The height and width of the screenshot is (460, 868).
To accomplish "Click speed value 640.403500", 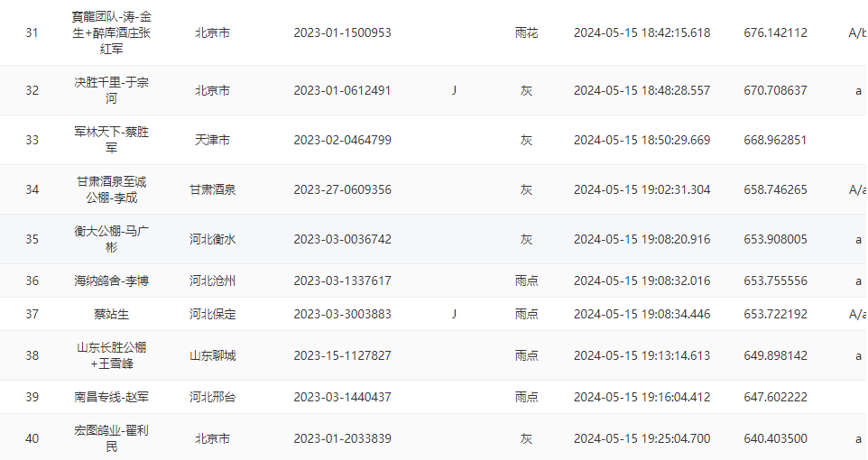I will pos(775,438).
